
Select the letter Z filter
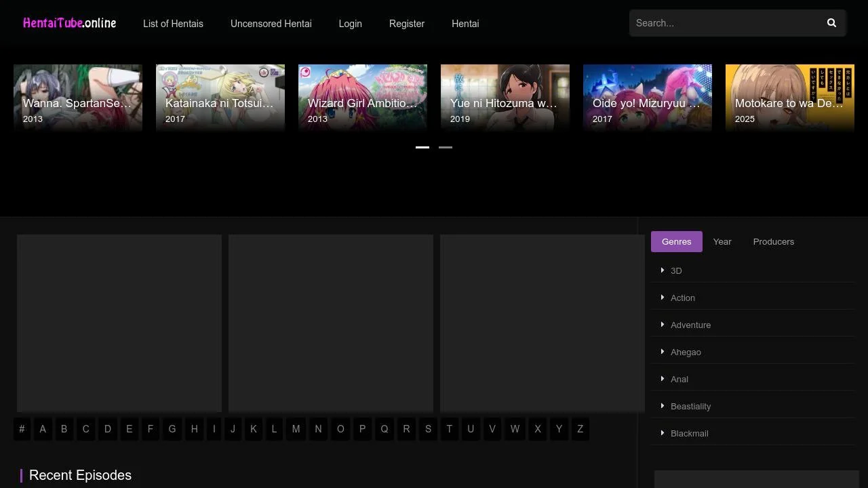point(580,429)
